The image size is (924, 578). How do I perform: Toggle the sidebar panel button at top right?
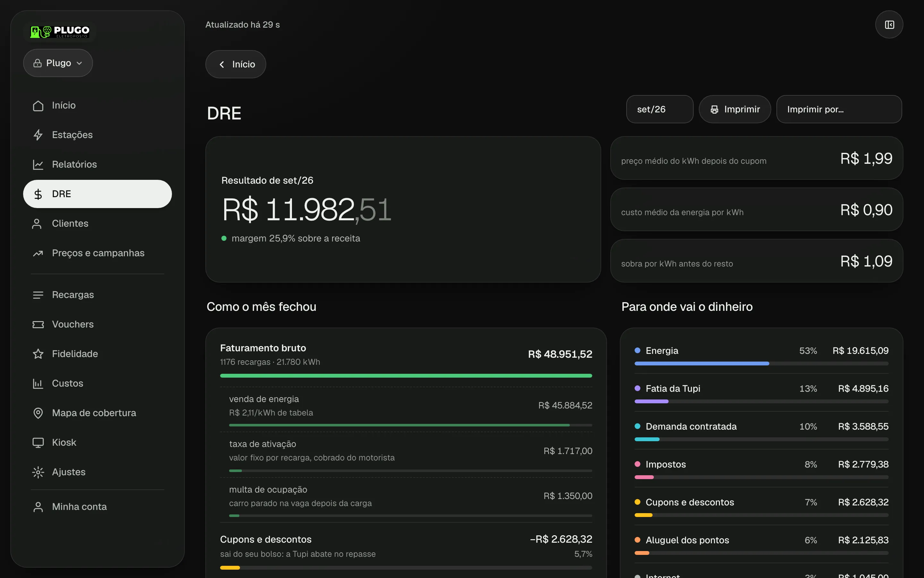889,25
